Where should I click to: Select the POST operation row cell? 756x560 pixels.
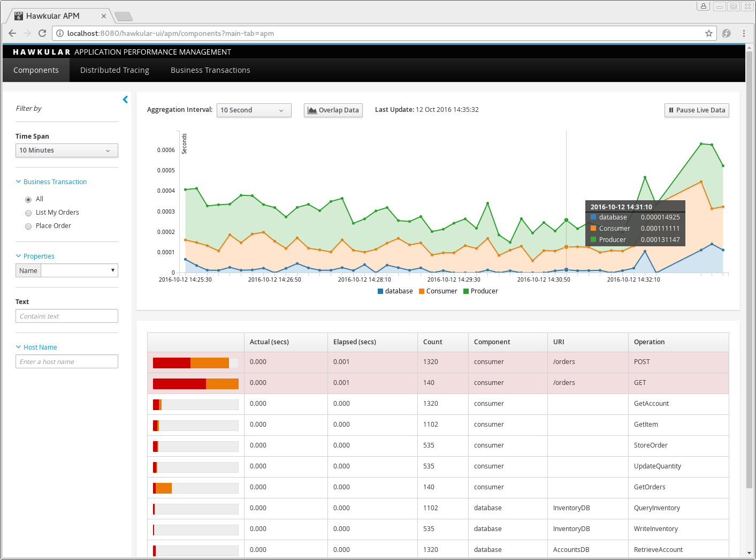point(678,362)
